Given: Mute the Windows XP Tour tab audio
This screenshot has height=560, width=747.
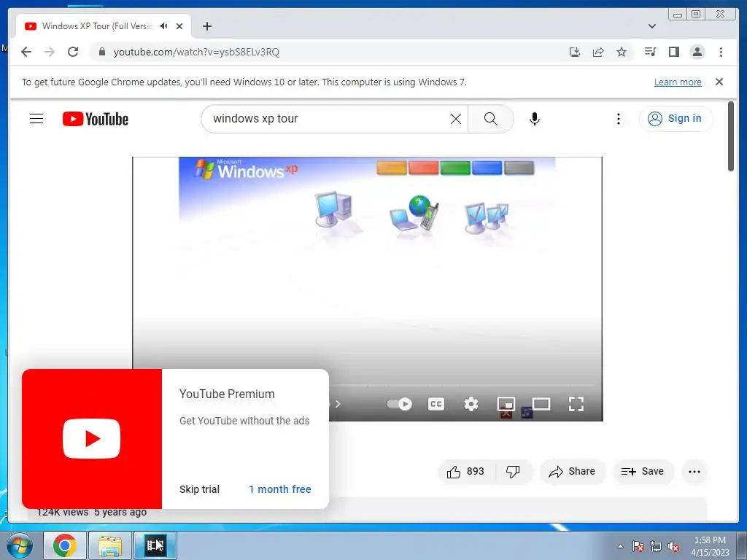Looking at the screenshot, I should pos(164,26).
